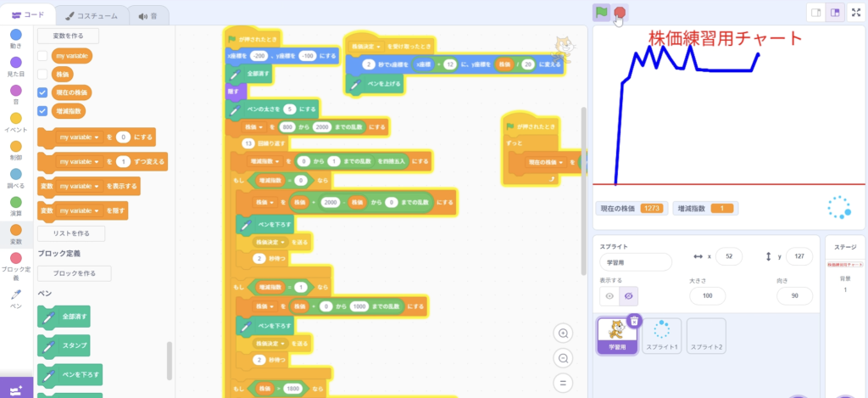
Task: Open the コード tab
Action: click(28, 15)
